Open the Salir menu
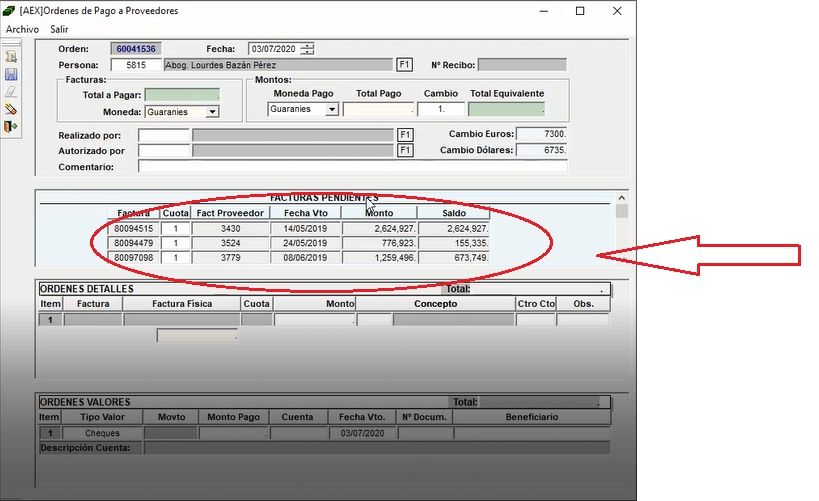This screenshot has width=819, height=501. coord(59,30)
